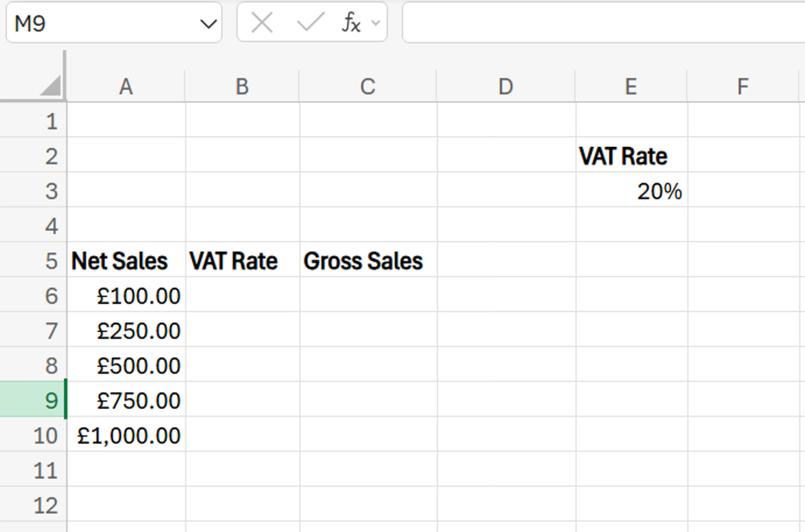Select the bold VAT Rate cell E2
This screenshot has width=805, height=532.
coord(631,156)
